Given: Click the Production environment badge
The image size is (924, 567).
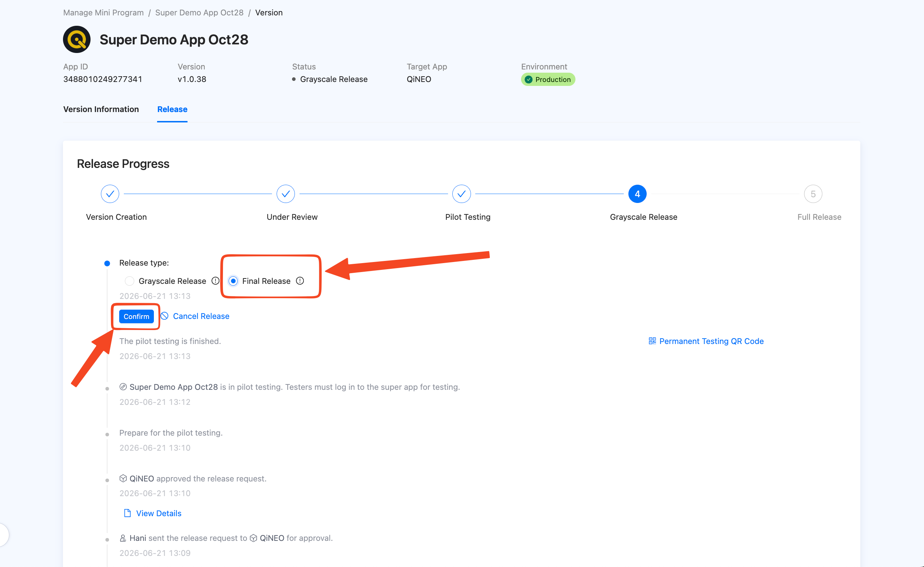Looking at the screenshot, I should tap(548, 79).
